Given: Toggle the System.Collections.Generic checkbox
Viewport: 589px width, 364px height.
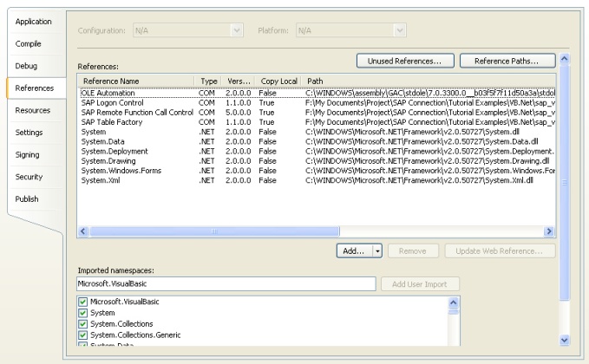Looking at the screenshot, I should pyautogui.click(x=84, y=335).
